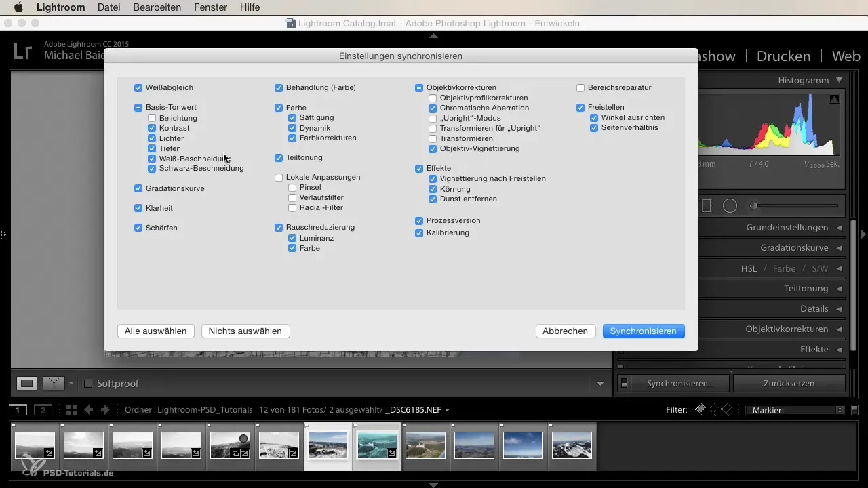
Task: Expand the Objektivkorrekturen panel
Action: coord(839,329)
